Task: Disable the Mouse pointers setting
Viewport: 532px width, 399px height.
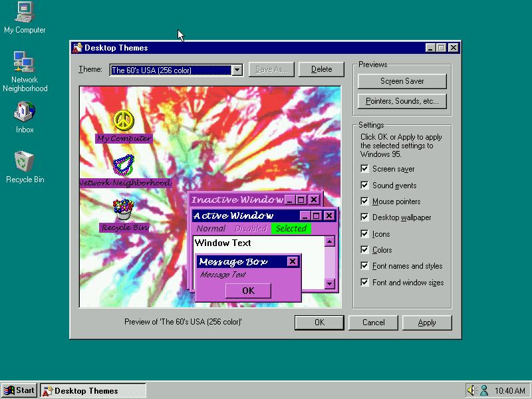Action: click(364, 201)
